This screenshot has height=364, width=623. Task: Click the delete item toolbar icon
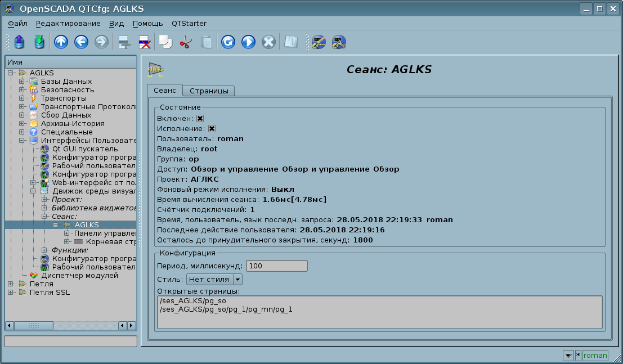pyautogui.click(x=144, y=42)
